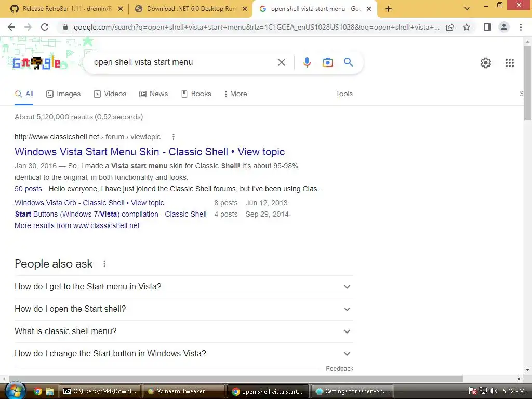Switch to Images results
The image size is (532, 399).
tap(63, 94)
